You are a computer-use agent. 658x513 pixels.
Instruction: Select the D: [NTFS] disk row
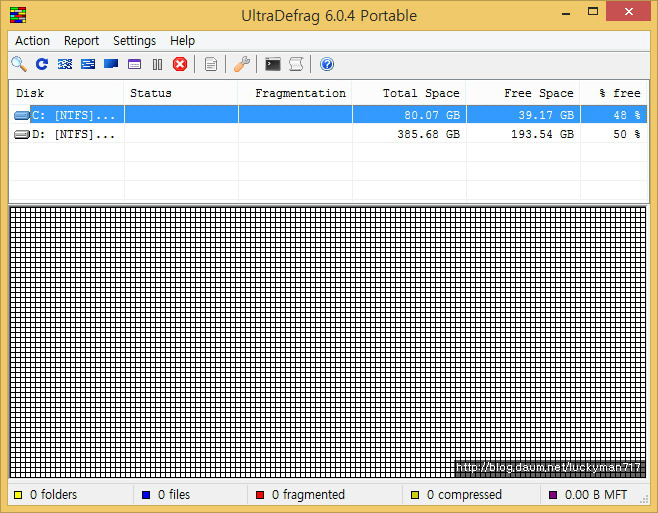coord(328,134)
